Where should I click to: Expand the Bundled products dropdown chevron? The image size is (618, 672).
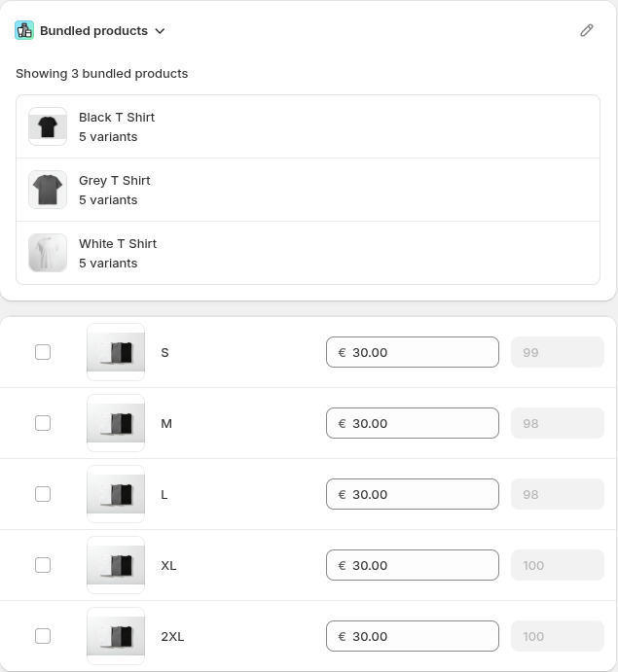161,31
